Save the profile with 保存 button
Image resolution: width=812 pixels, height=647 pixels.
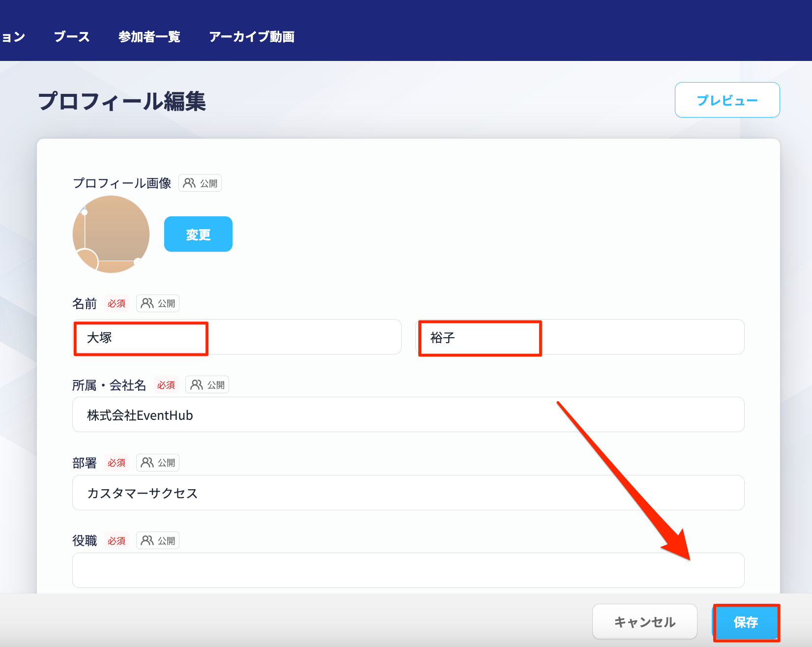746,622
